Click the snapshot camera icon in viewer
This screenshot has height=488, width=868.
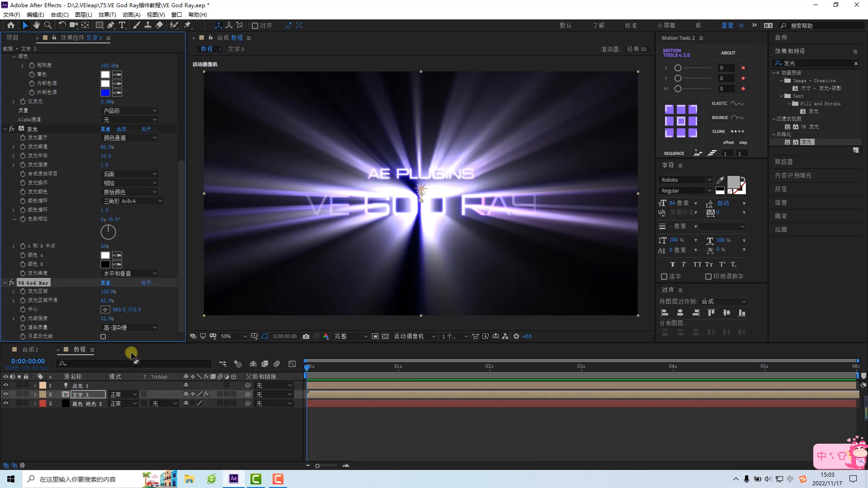306,337
